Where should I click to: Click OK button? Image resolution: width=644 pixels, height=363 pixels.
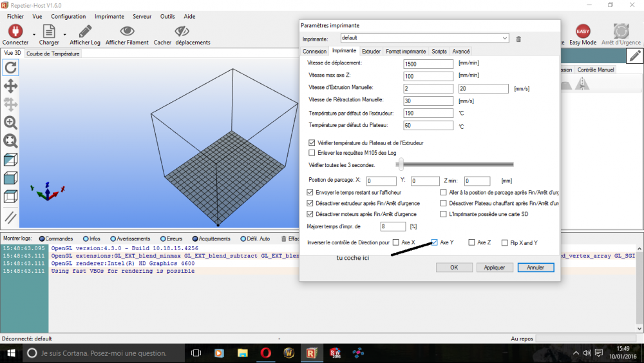454,267
